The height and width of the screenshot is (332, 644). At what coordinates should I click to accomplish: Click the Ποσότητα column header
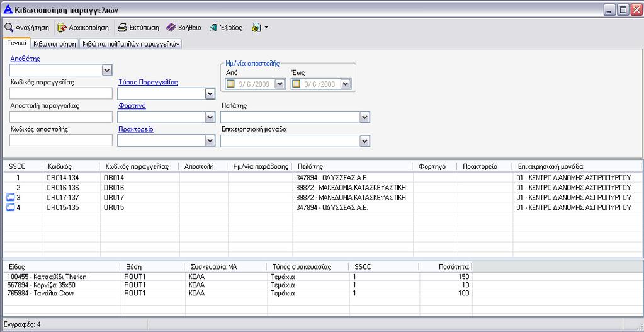click(x=446, y=267)
